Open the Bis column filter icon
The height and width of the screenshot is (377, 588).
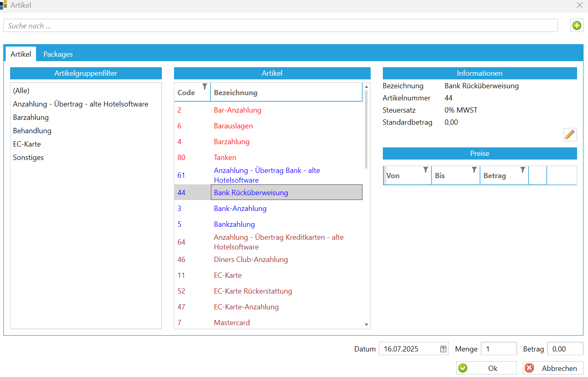(474, 170)
